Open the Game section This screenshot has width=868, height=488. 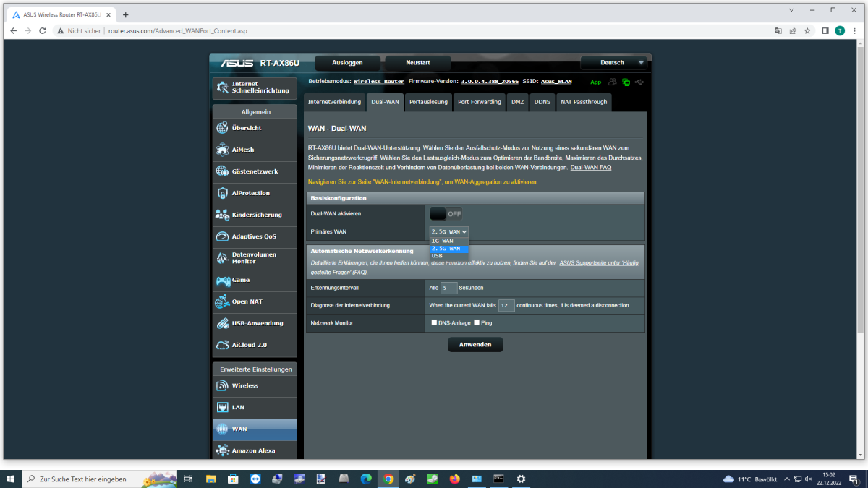tap(255, 280)
